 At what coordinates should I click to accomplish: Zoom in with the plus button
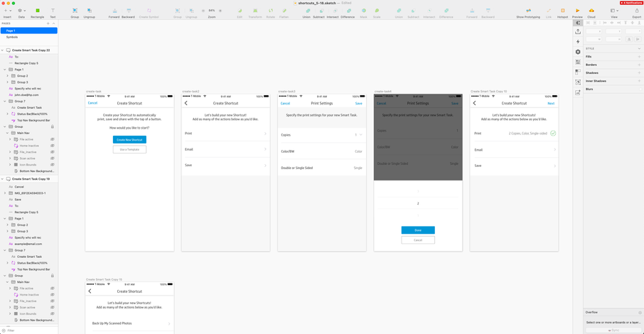[220, 11]
